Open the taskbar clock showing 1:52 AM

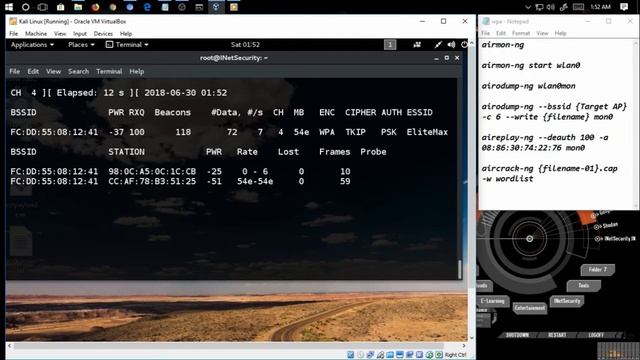click(600, 7)
